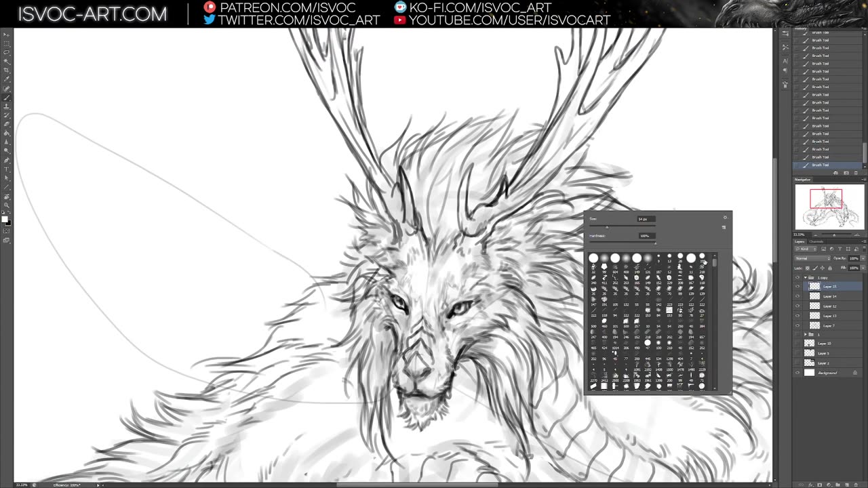The image size is (868, 488).
Task: Select the History Brush tool
Action: click(x=7, y=115)
